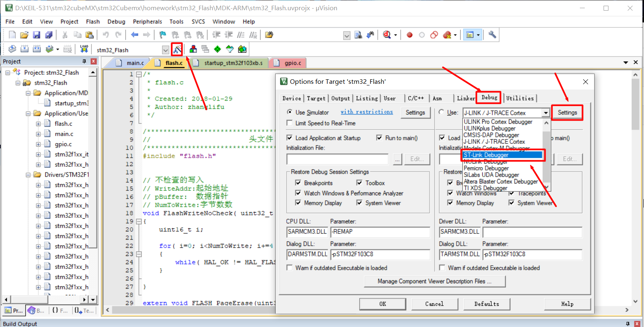Open the stm32_Flash target selector dropdown
The height and width of the screenshot is (327, 644).
165,50
